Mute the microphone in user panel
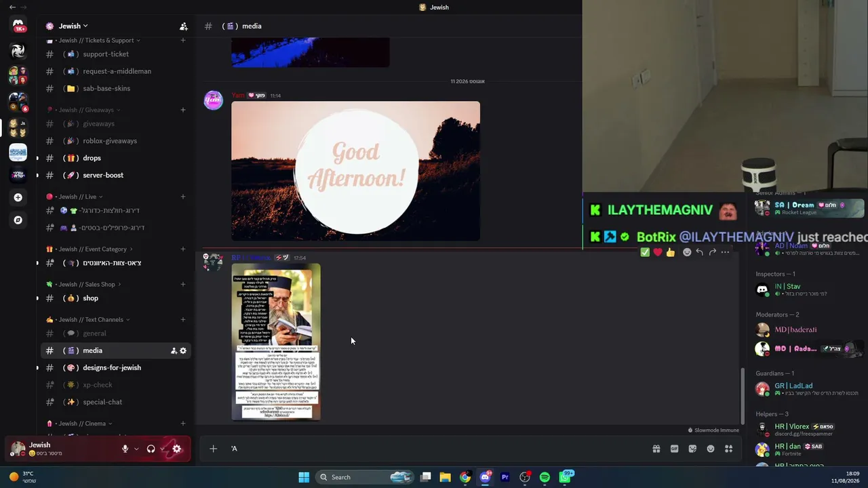868x488 pixels. point(125,449)
